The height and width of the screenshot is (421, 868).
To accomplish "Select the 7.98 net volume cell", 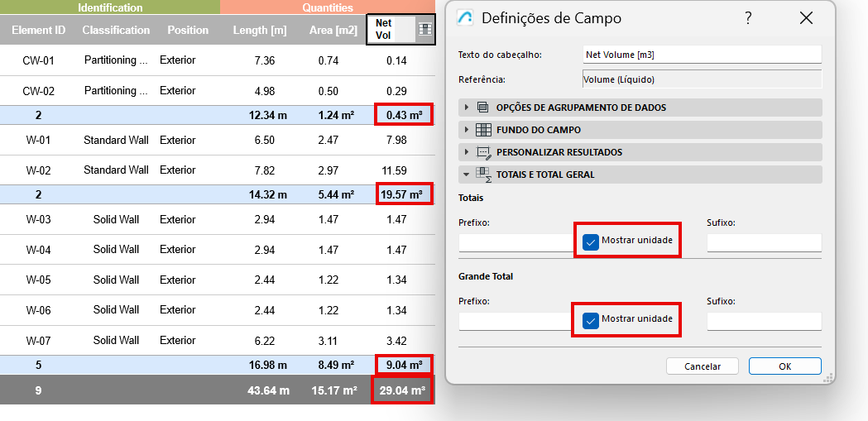I will (x=396, y=141).
